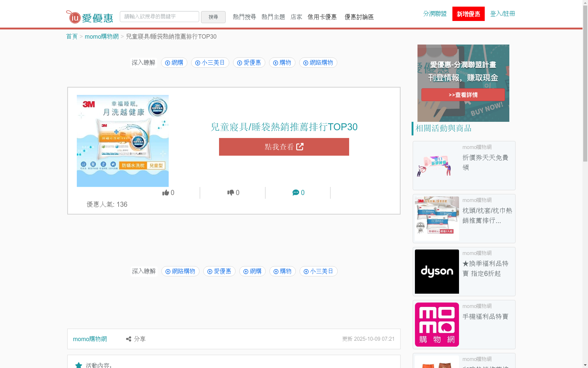Open momo購物網 breadcrumb link
Screen dimensions: 588x368
coord(102,36)
